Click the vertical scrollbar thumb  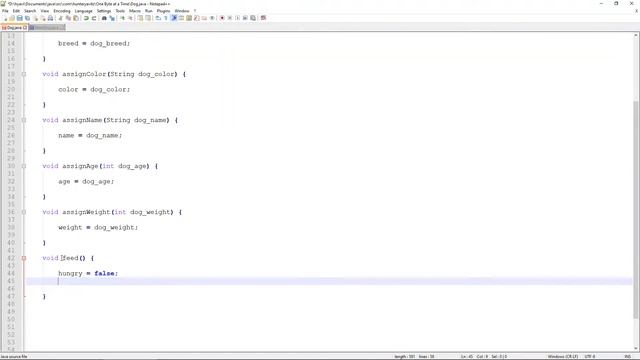point(636,209)
